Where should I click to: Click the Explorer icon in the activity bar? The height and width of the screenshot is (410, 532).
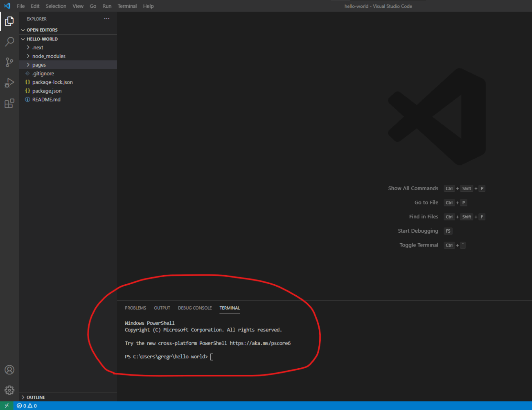[x=9, y=21]
